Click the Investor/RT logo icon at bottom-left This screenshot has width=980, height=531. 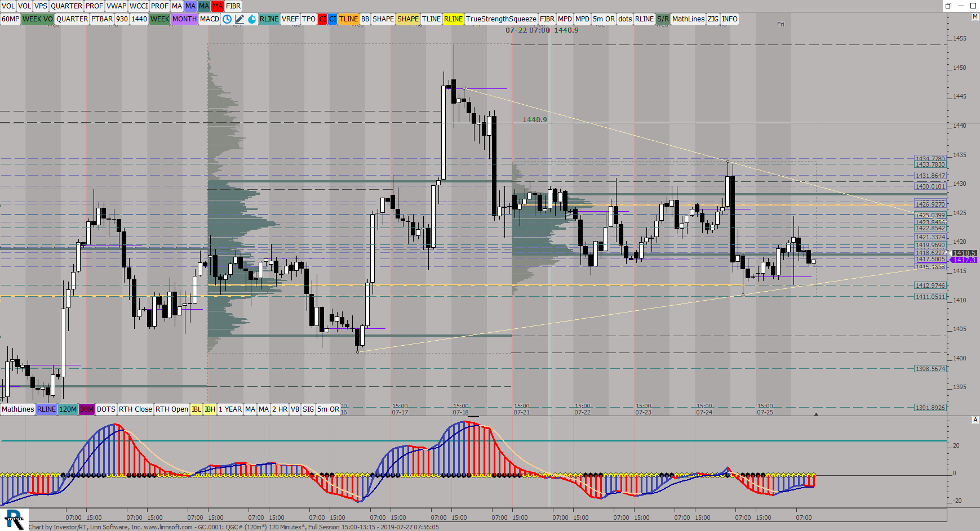coord(14,519)
